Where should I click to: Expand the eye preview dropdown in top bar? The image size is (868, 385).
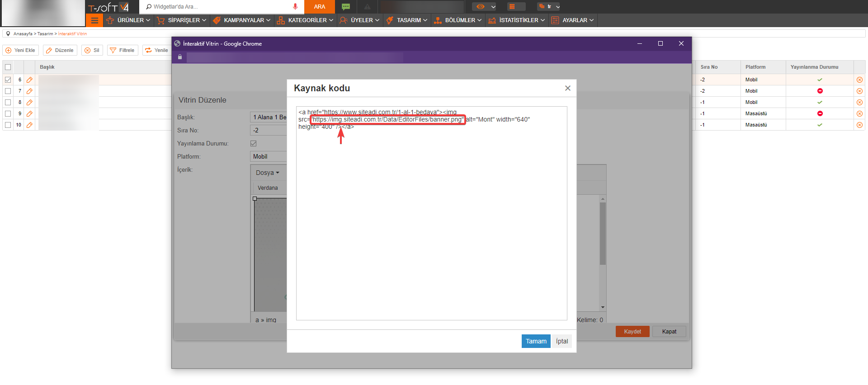[x=484, y=7]
